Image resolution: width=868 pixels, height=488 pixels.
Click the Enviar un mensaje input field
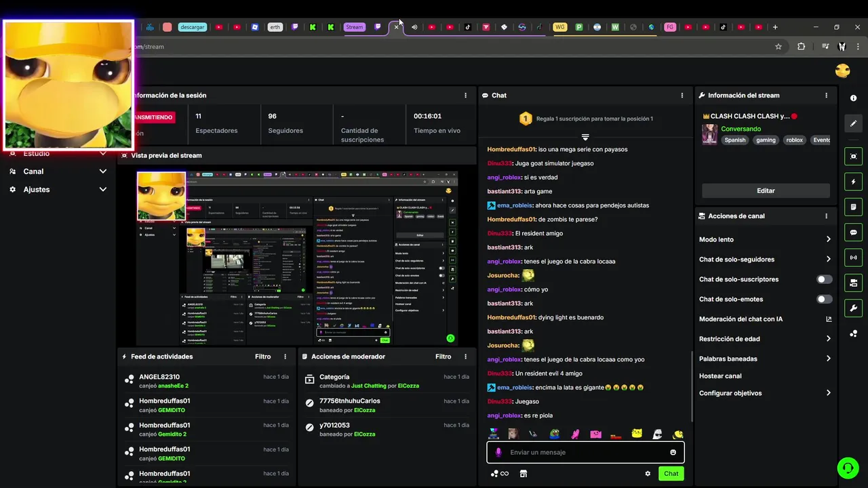click(x=585, y=452)
